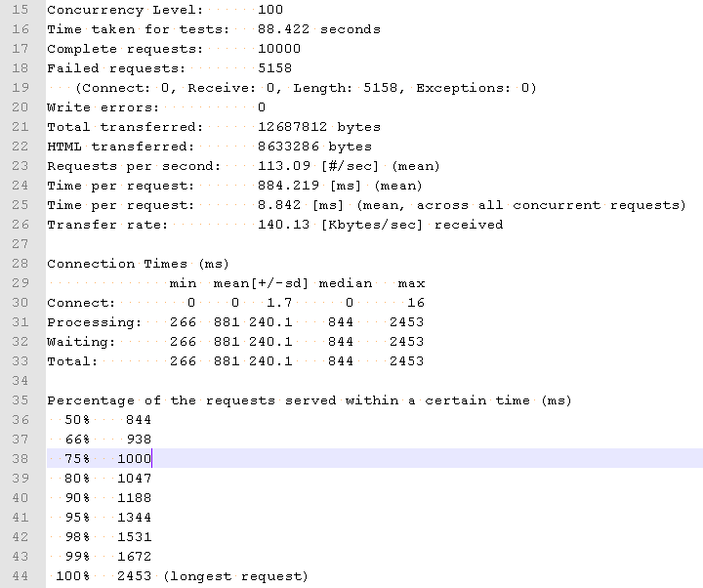Viewport: 703px width, 588px height.
Task: Click the 'Exceptions: 0)' text
Action: [476, 88]
